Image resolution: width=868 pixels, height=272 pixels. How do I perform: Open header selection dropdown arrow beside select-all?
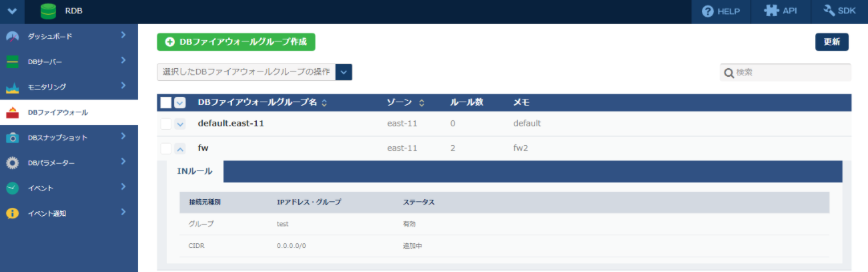coord(180,102)
